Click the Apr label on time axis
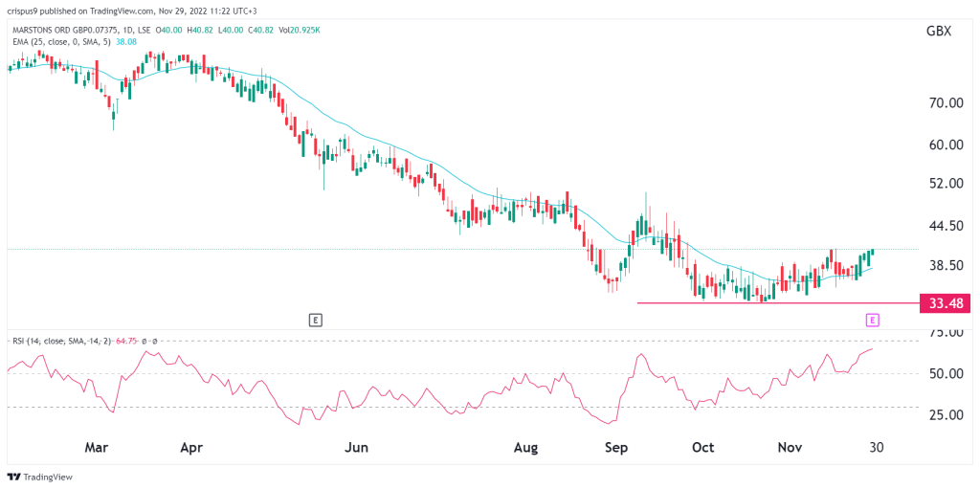Screen dimensions: 980x489 (190, 448)
